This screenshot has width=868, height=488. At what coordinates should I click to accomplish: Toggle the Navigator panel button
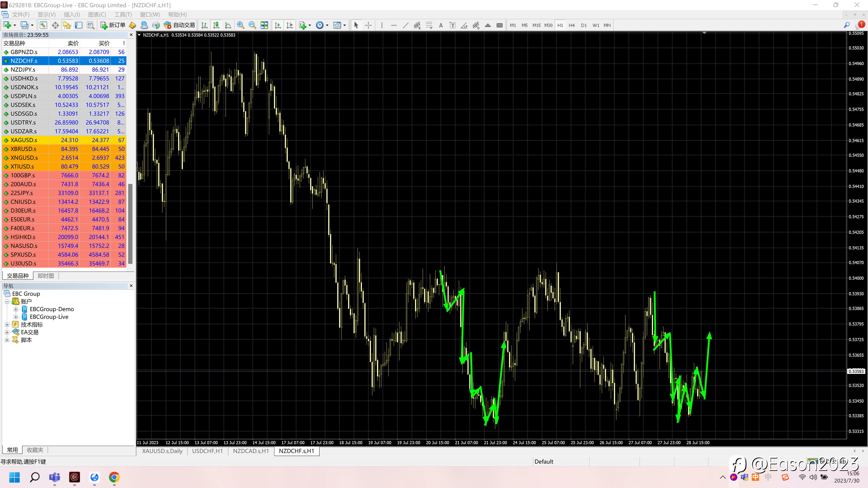(67, 25)
